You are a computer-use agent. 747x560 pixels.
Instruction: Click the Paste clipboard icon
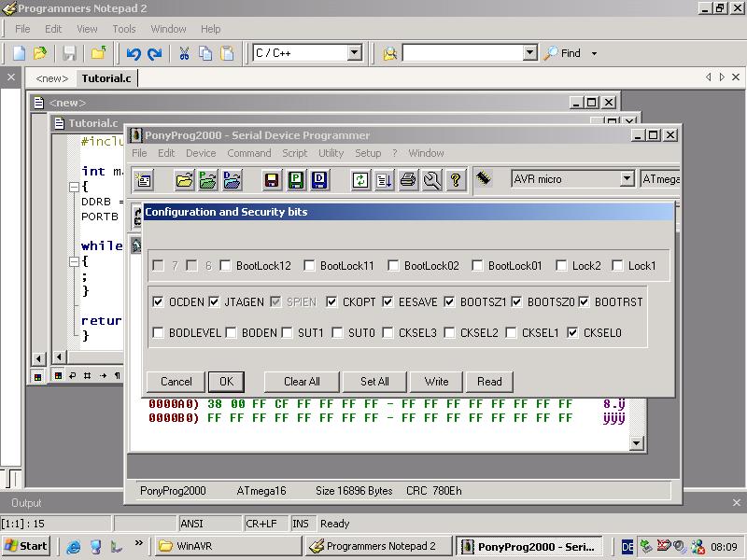pos(228,53)
